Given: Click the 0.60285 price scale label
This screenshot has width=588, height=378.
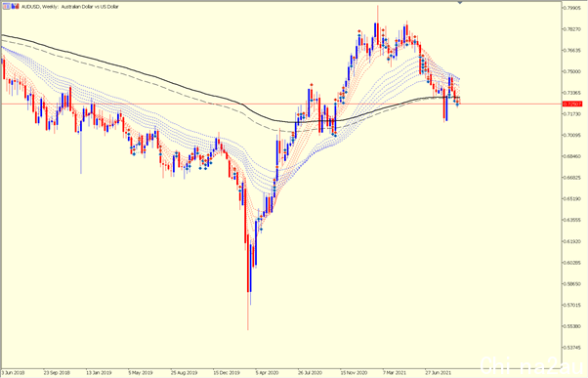Looking at the screenshot, I should pos(571,263).
